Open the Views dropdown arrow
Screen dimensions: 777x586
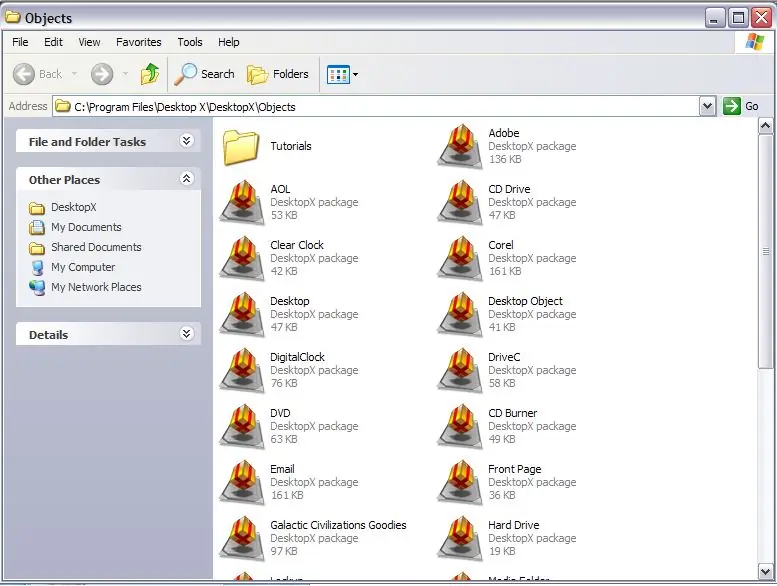[355, 75]
